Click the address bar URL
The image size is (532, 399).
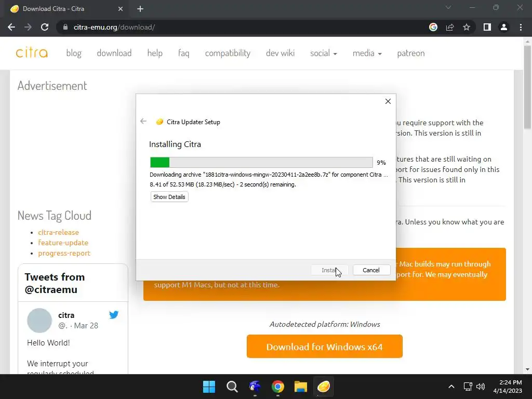(114, 27)
